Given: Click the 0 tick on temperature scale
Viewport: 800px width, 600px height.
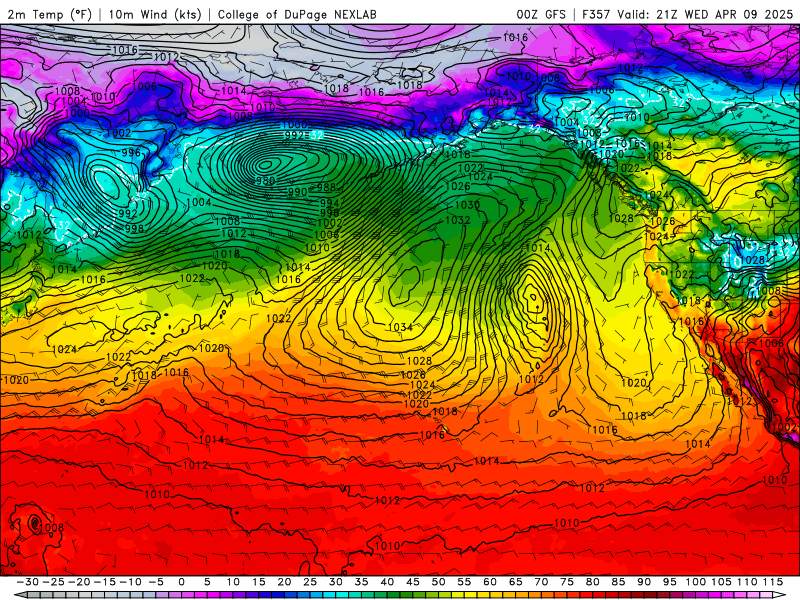Looking at the screenshot, I should pos(182,582).
